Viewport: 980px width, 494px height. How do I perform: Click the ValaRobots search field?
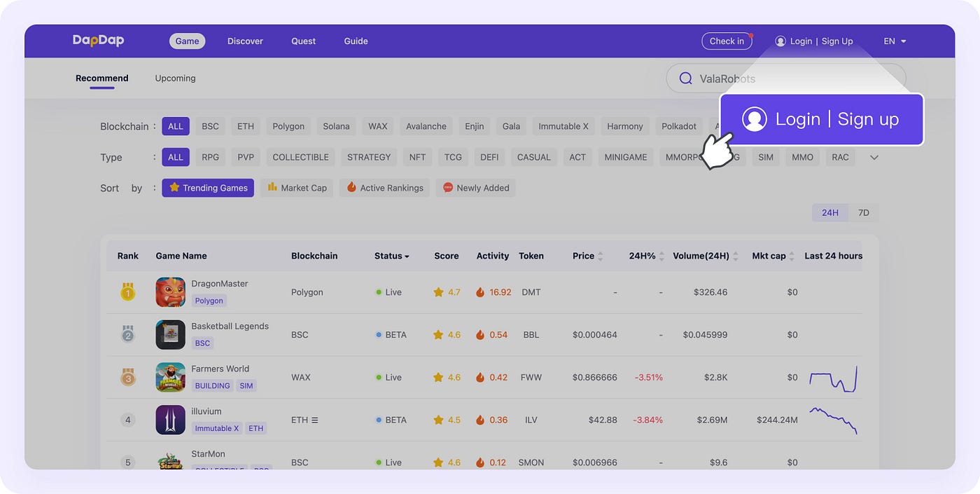[785, 78]
